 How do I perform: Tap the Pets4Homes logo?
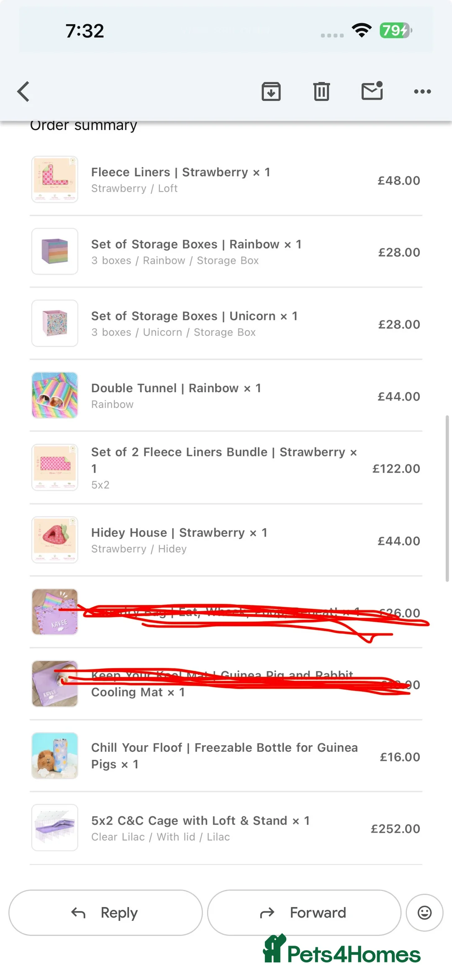tap(342, 951)
